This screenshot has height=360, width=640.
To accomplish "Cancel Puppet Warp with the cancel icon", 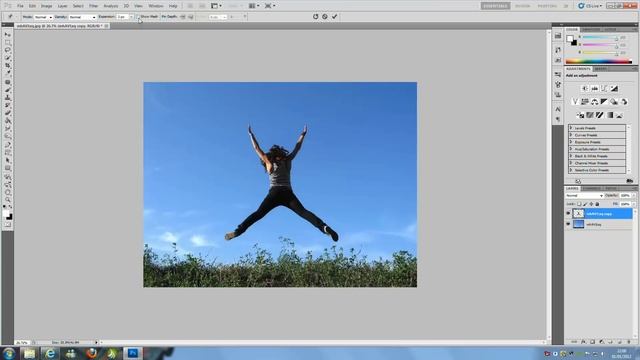I will (x=325, y=17).
